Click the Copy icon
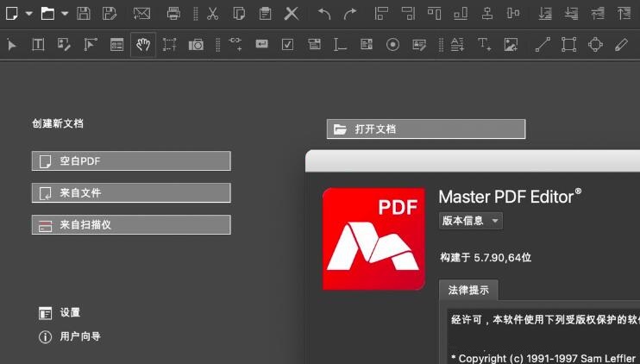 239,14
